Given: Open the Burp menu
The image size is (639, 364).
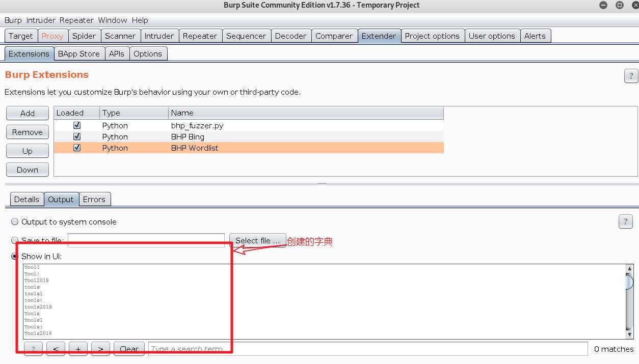Looking at the screenshot, I should (x=13, y=20).
